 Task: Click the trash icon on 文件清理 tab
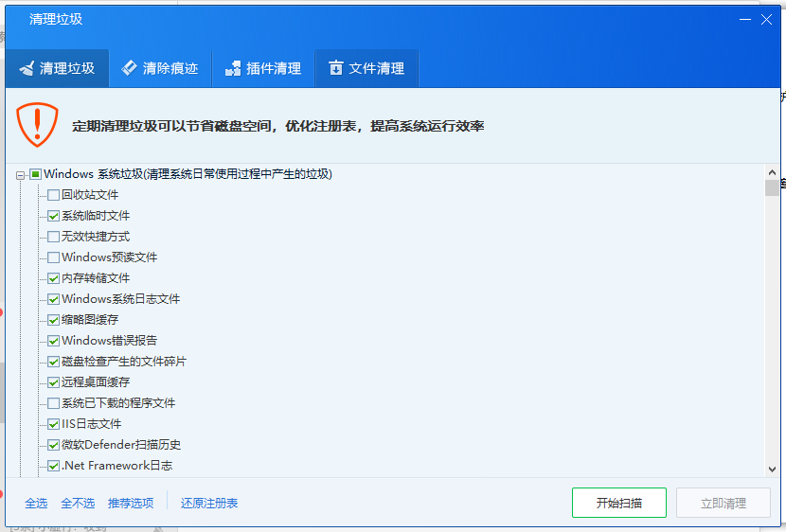coord(336,67)
